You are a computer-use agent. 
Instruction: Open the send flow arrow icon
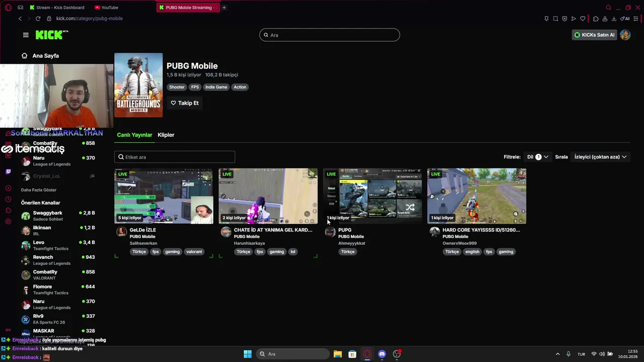[574, 19]
